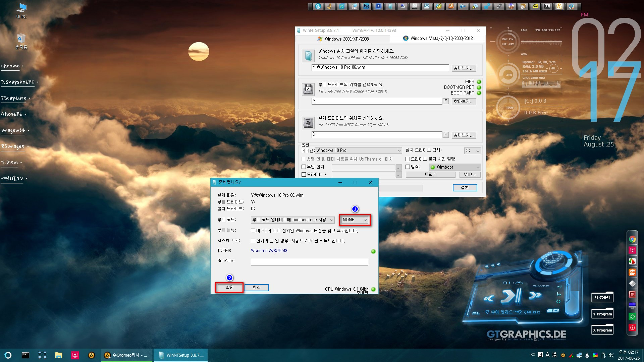Check the 드라이브 문자 사전 할당 checkbox
Viewport: 644px width, 362px height.
[x=408, y=159]
